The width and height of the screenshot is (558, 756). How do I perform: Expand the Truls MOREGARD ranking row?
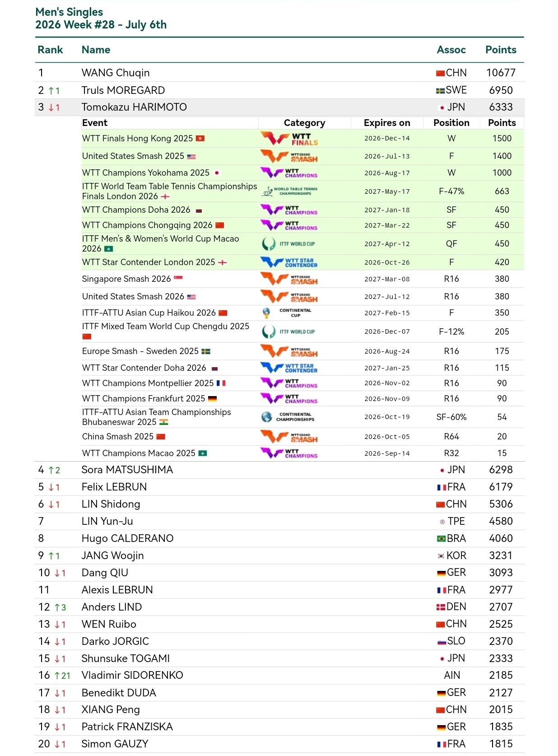click(x=279, y=90)
